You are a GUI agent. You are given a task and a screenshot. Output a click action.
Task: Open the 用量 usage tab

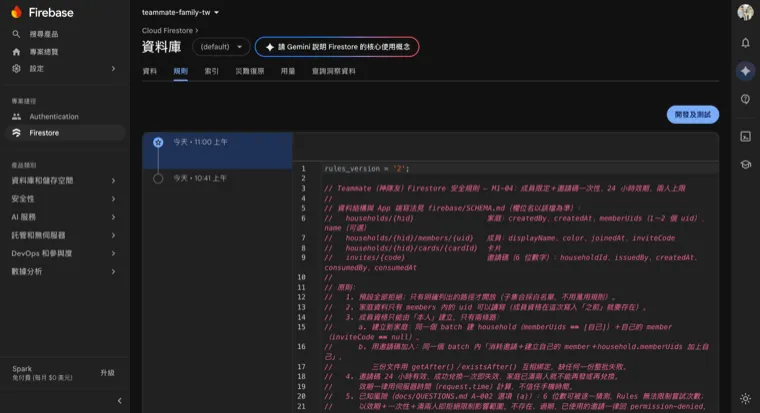point(288,71)
